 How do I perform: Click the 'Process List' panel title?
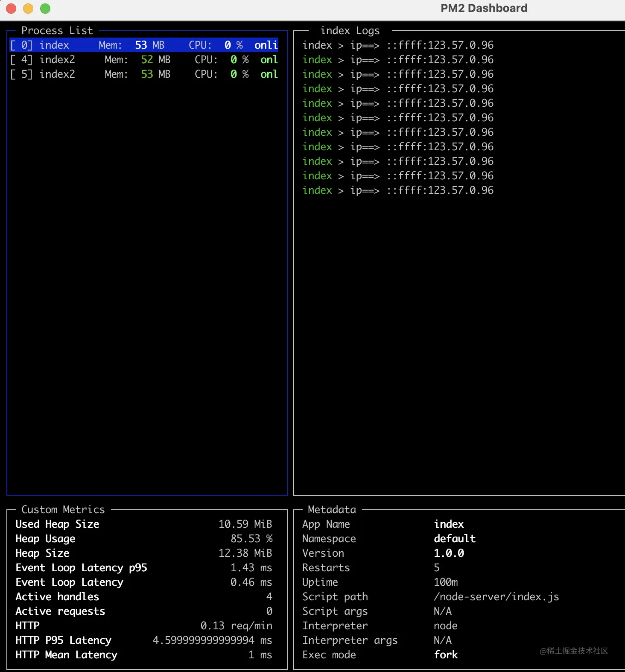pyautogui.click(x=57, y=31)
